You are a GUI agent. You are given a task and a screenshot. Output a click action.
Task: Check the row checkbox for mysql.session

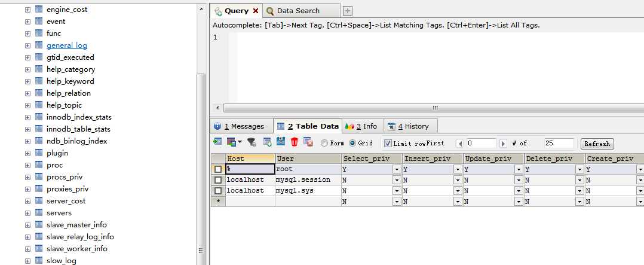click(x=218, y=180)
